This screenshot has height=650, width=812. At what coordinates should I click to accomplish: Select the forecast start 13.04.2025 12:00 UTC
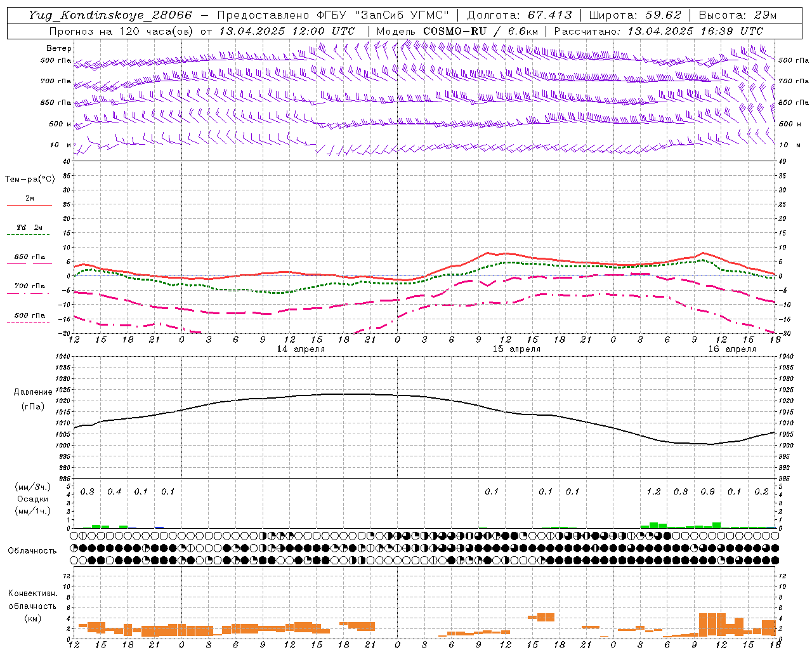point(287,31)
